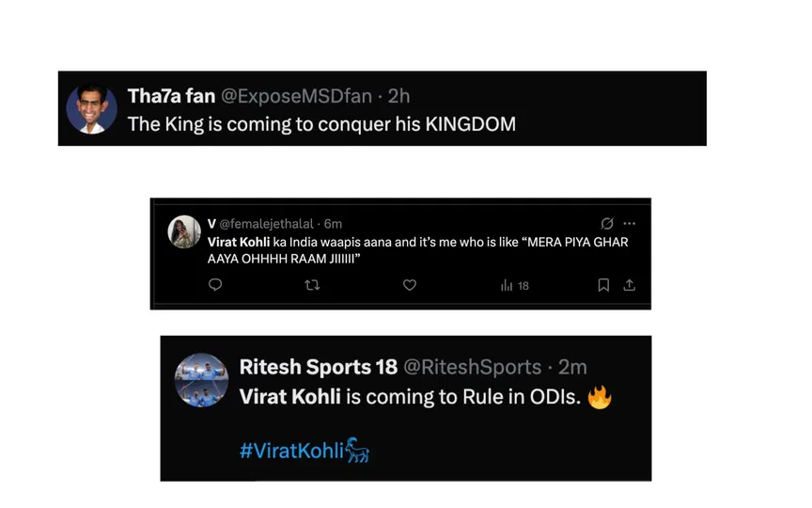Click the share icon on V's tweet
This screenshot has height=508, width=812.
click(629, 285)
